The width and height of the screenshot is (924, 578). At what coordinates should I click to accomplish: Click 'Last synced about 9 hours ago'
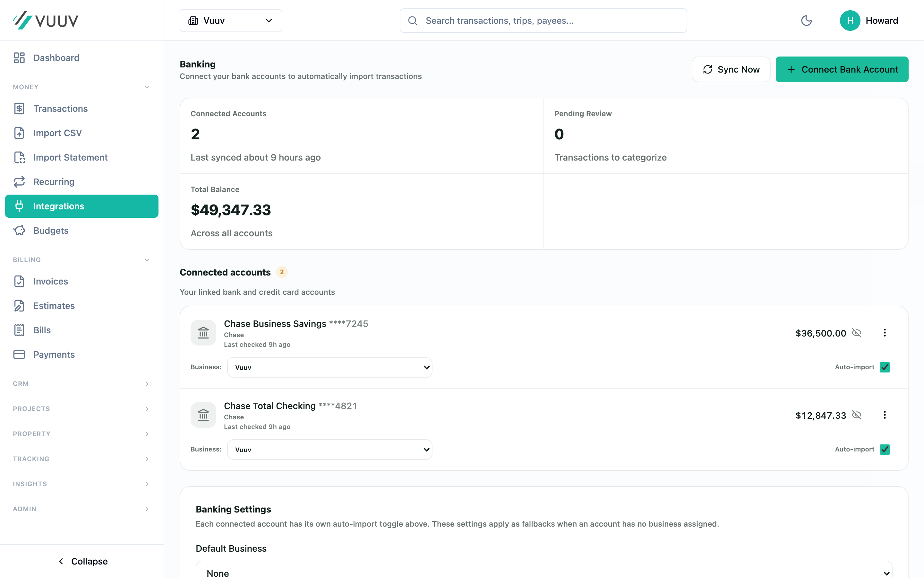point(255,157)
